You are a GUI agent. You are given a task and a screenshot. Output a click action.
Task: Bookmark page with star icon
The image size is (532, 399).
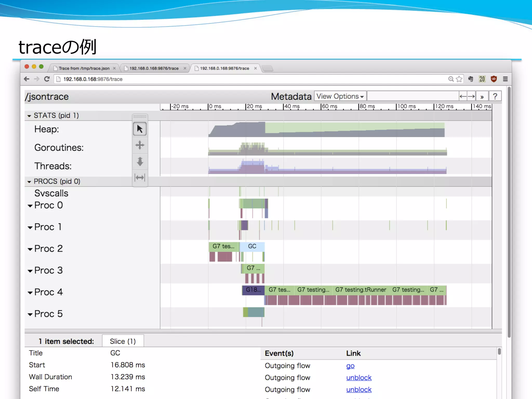pos(459,79)
